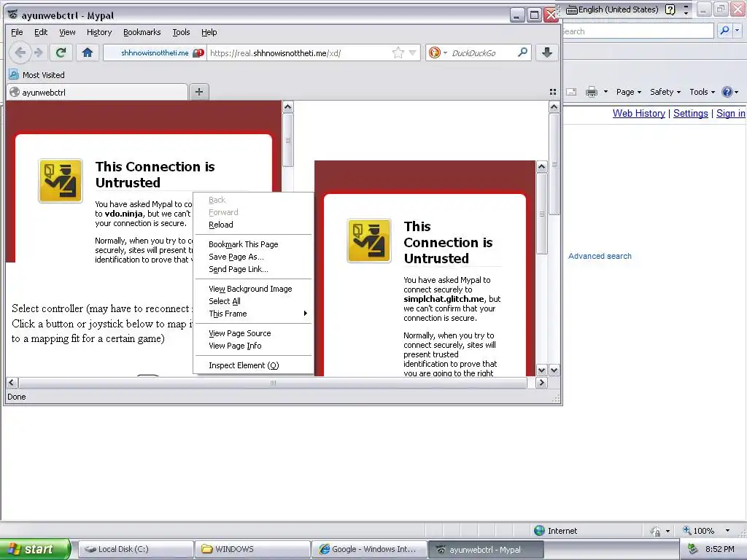Open the File menu in Mypal
Viewport: 747px width, 560px height.
pyautogui.click(x=17, y=32)
